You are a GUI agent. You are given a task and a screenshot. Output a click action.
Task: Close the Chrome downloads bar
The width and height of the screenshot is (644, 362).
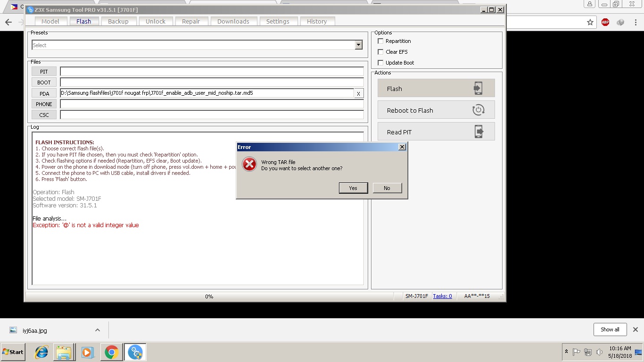click(635, 329)
